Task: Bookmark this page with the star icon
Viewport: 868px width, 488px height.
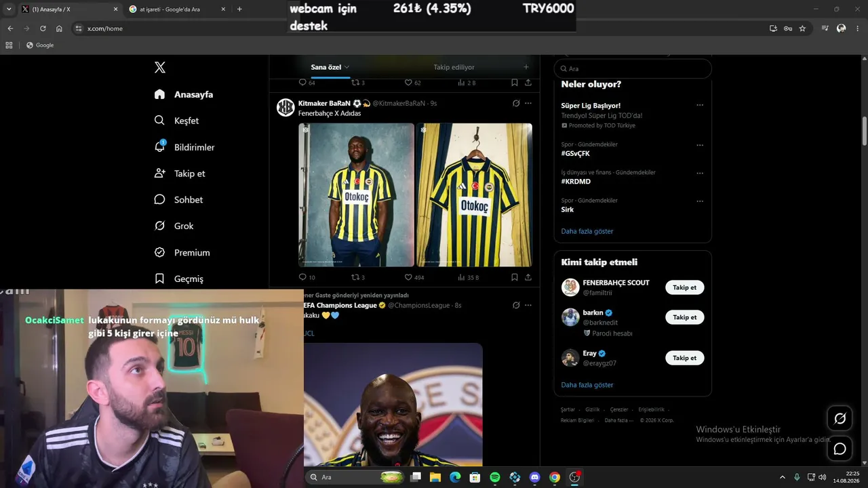Action: coord(802,28)
